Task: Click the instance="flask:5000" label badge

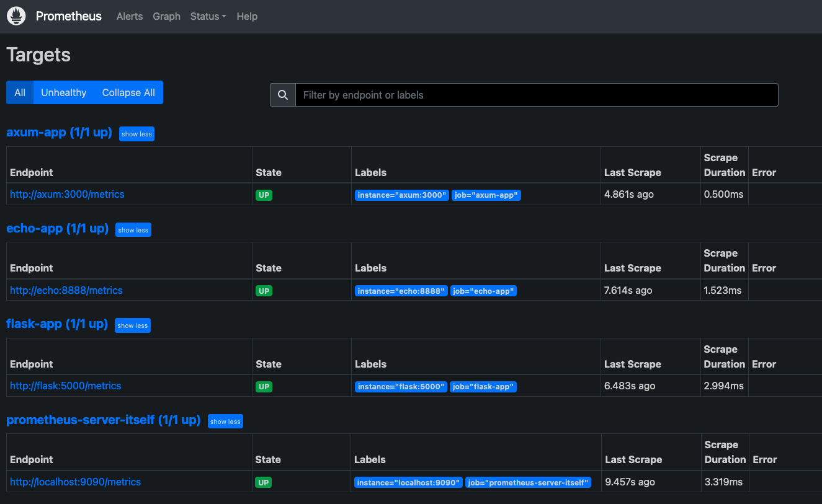Action: 401,386
